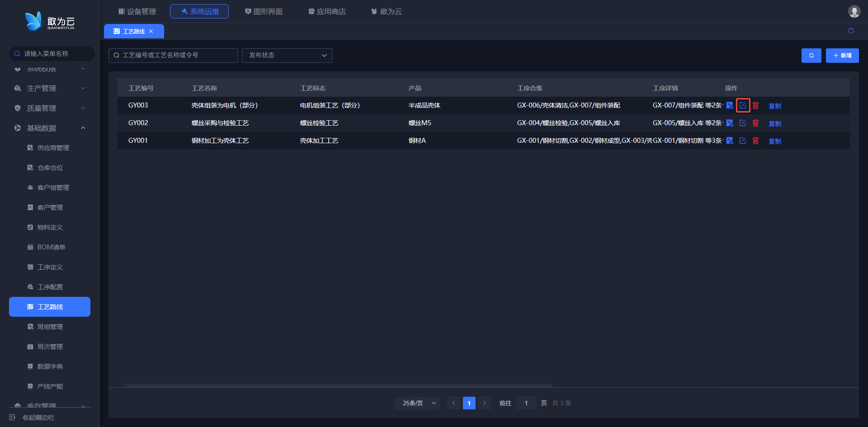The image size is (868, 427).
Task: Open the 图形界面 top menu
Action: coord(264,11)
